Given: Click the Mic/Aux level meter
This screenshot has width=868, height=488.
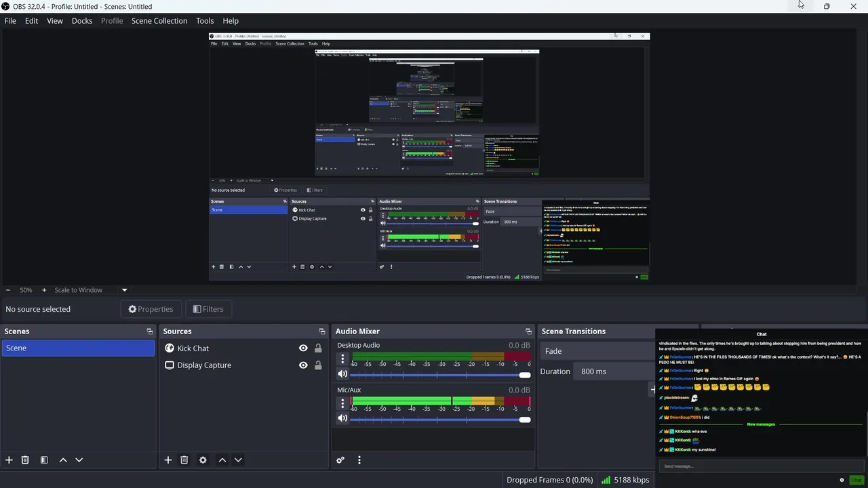Looking at the screenshot, I should pos(440,401).
